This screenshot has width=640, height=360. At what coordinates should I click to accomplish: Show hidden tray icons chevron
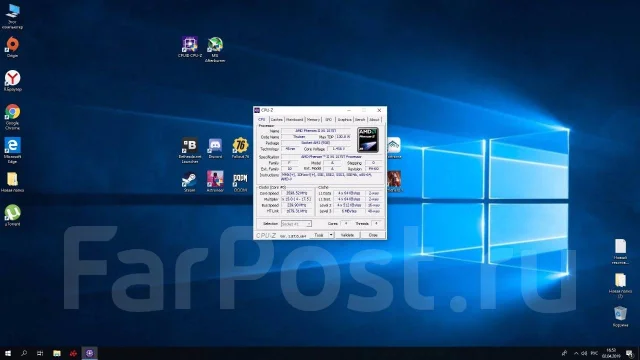pos(576,353)
